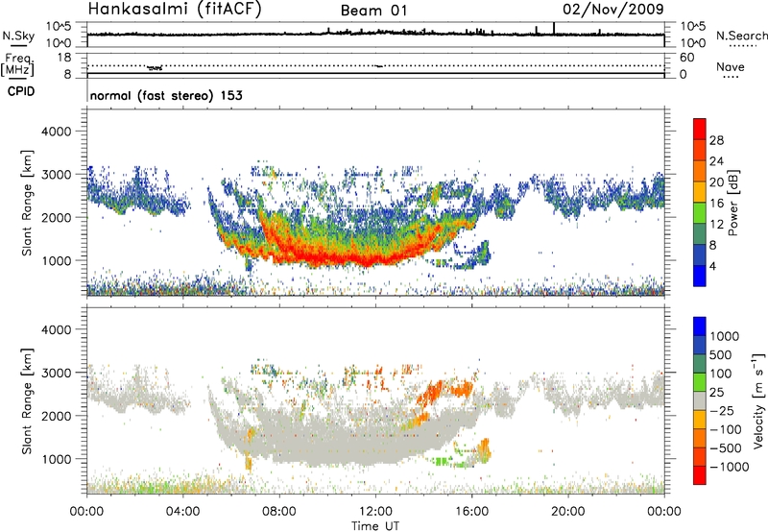Viewport: 768px width, 532px height.
Task: Click the 'Power [dB]' color bar label
Action: click(732, 203)
